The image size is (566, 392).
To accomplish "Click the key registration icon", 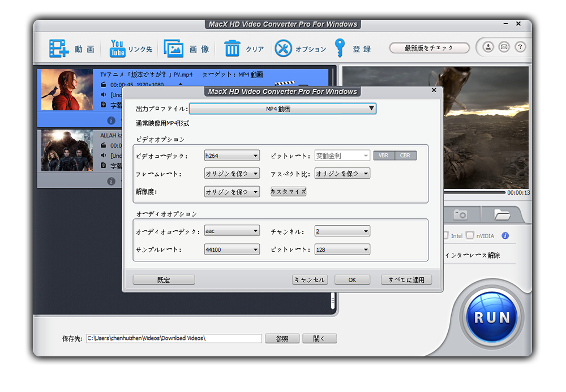I will click(340, 48).
